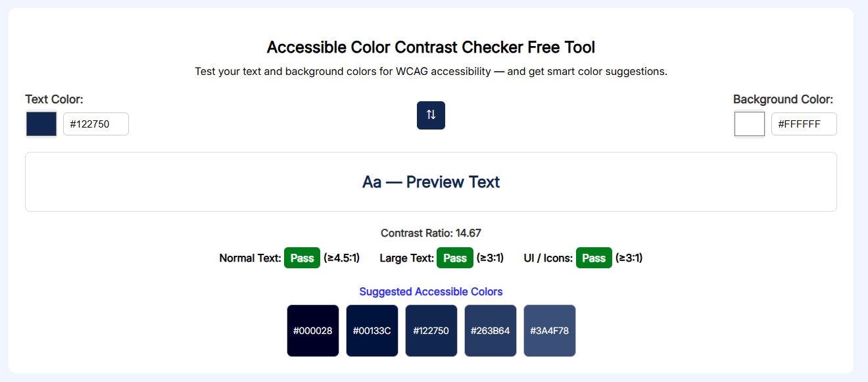
Task: Click the Large Text Pass badge
Action: click(x=454, y=258)
